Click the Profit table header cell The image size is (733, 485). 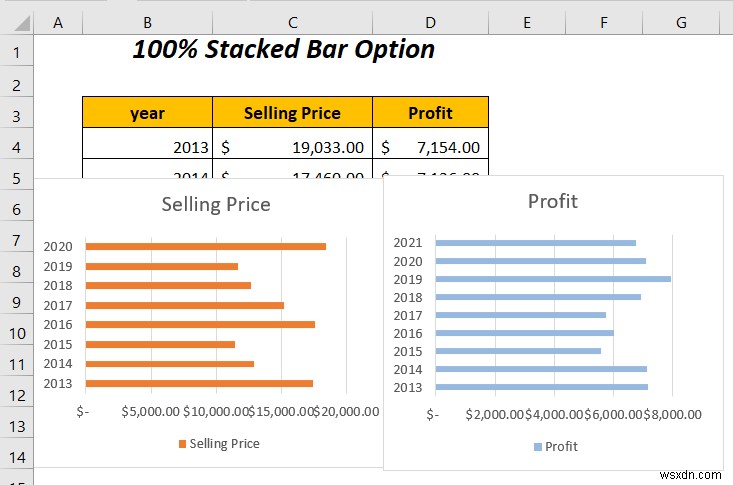click(431, 113)
